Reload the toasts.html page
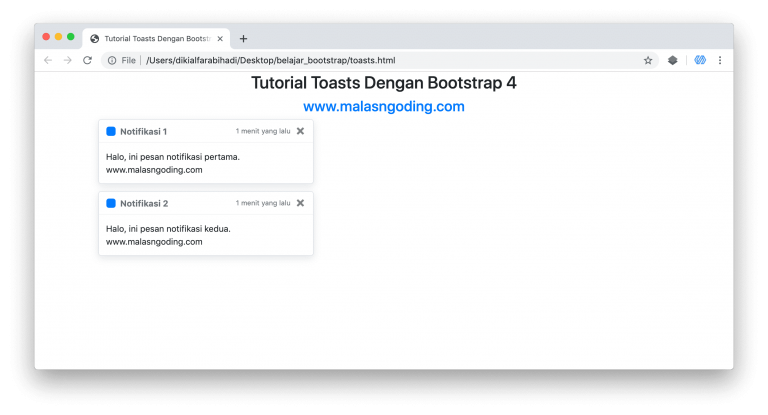Viewport: 768px width, 415px height. pos(87,60)
